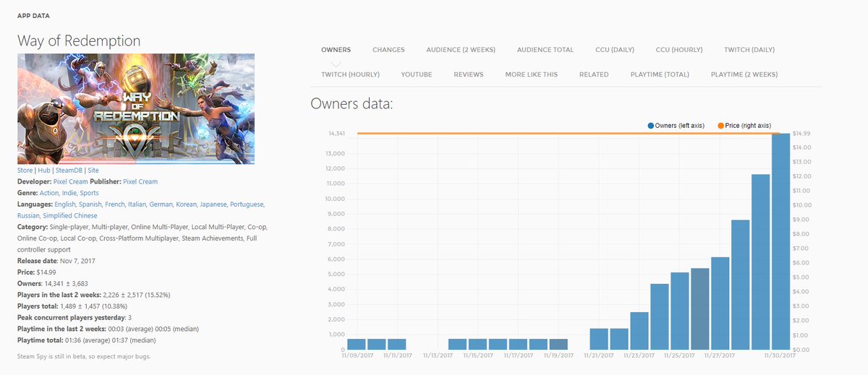Click the Peak concurrent players yesterday text
The width and height of the screenshot is (868, 375).
tap(74, 317)
